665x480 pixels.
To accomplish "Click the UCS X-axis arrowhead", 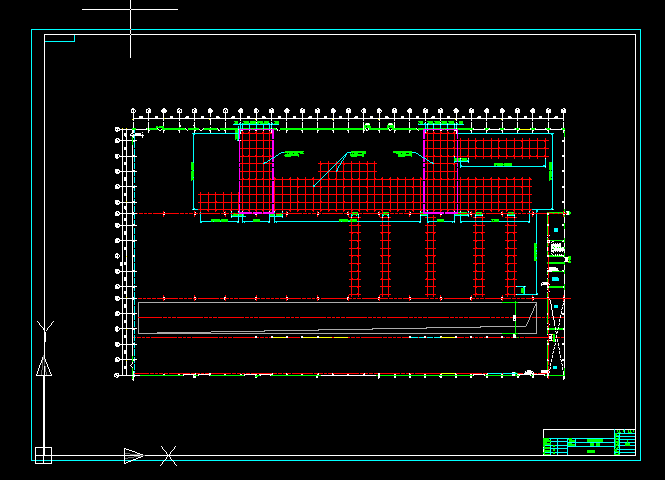I will (x=133, y=456).
